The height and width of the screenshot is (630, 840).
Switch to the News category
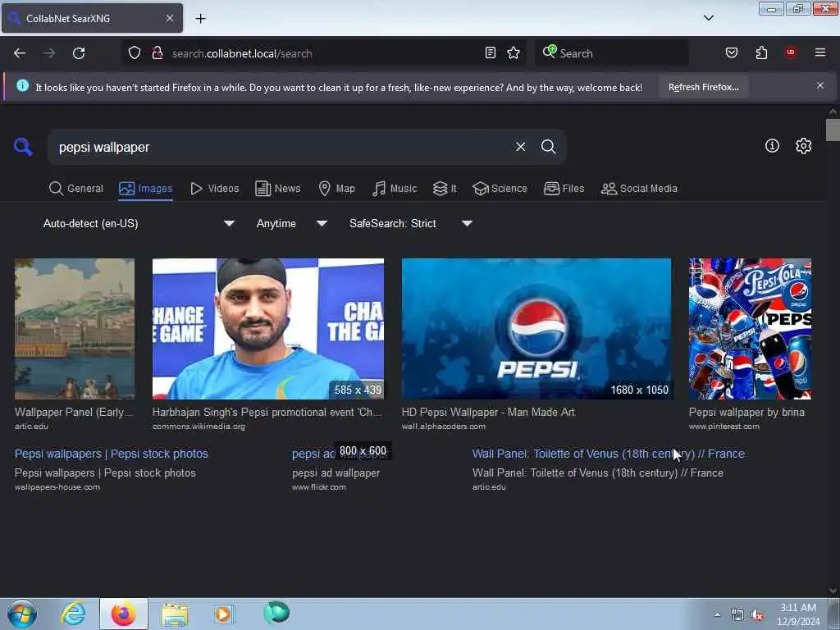(x=278, y=189)
